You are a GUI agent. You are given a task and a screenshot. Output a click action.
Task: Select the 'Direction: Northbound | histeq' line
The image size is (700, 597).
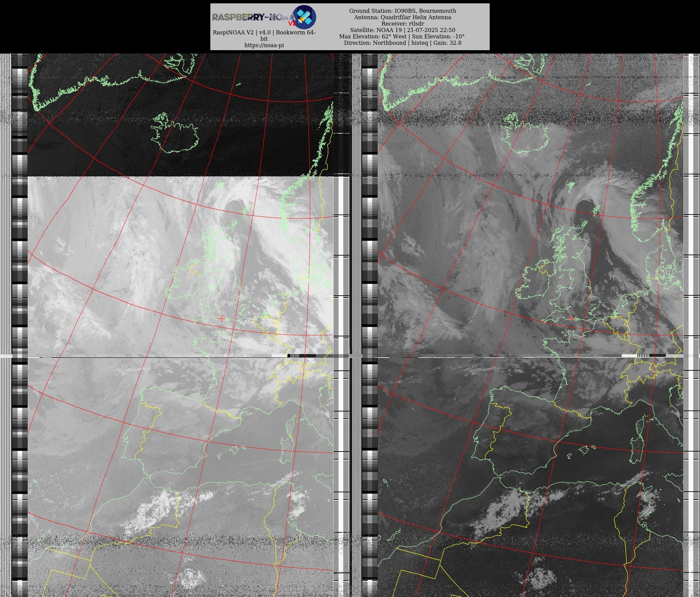click(403, 43)
